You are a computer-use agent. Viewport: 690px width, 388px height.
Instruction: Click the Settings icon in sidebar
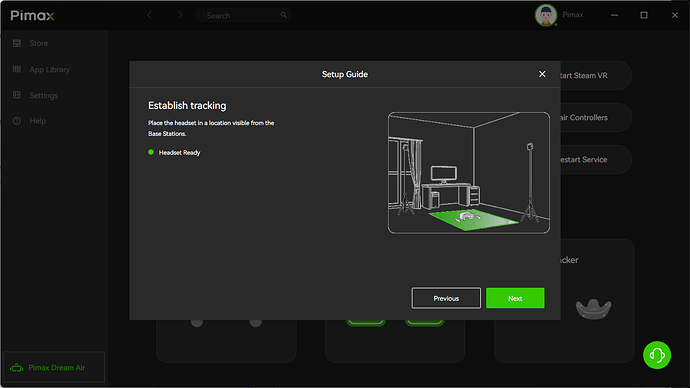click(17, 95)
